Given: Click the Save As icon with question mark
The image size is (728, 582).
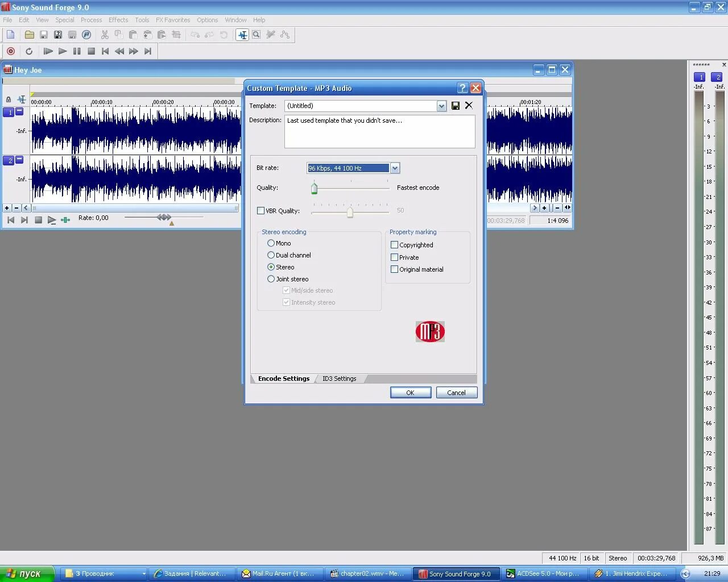Looking at the screenshot, I should [57, 35].
